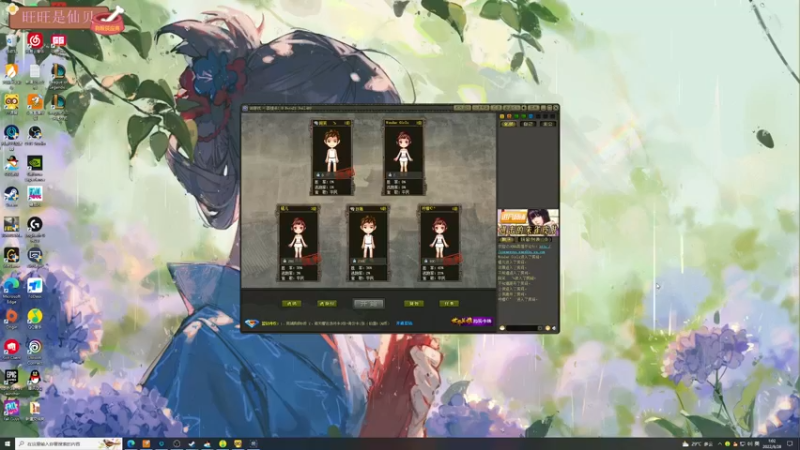This screenshot has height=450, width=800.
Task: Open the QQ penguin desktop shortcut
Action: pos(35,378)
